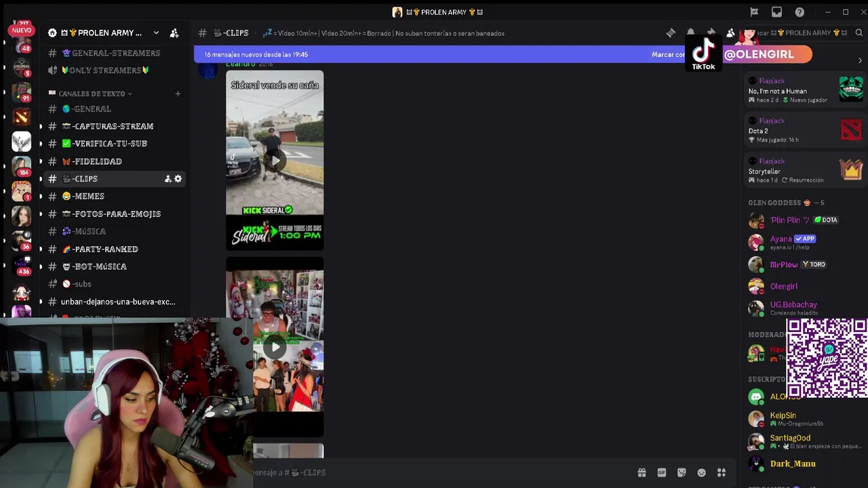Click invite people icon beside server name

(174, 33)
